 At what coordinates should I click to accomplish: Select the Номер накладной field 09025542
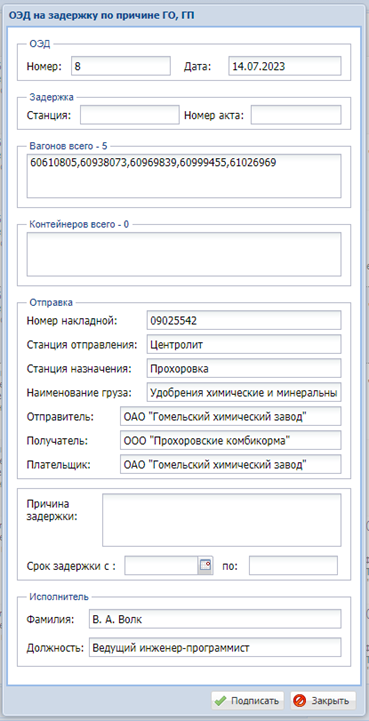(x=244, y=320)
